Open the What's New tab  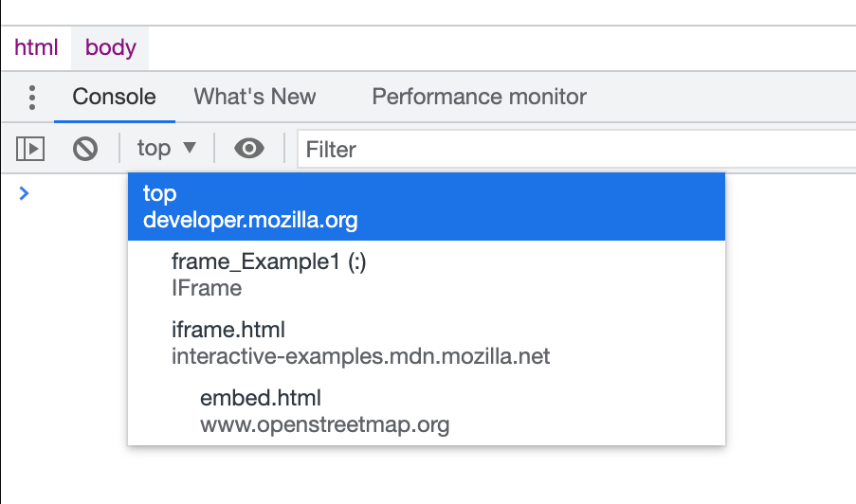point(255,97)
